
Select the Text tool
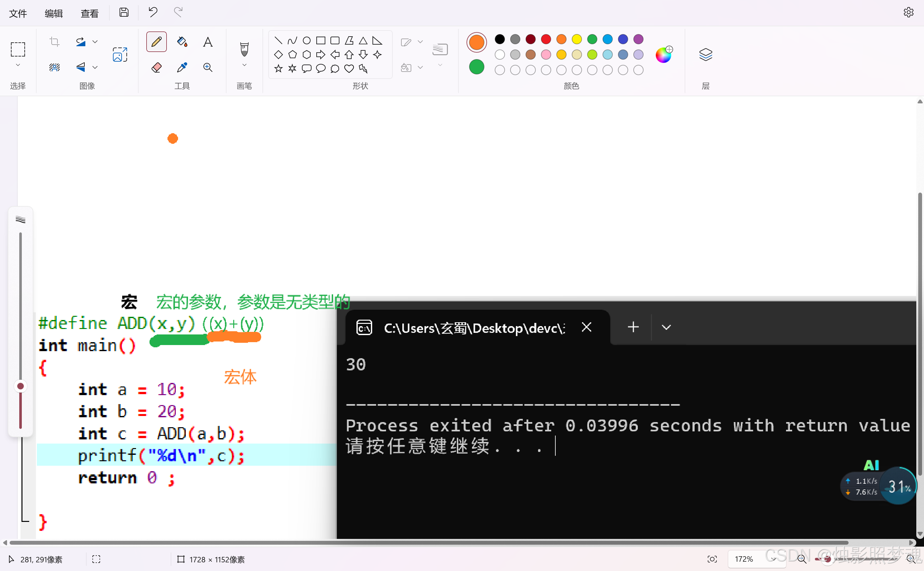pyautogui.click(x=208, y=41)
